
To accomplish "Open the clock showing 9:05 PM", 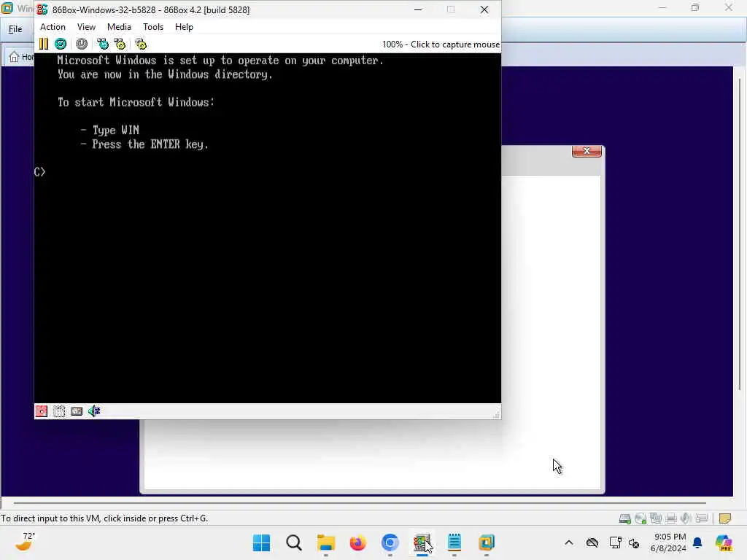I will [x=669, y=542].
